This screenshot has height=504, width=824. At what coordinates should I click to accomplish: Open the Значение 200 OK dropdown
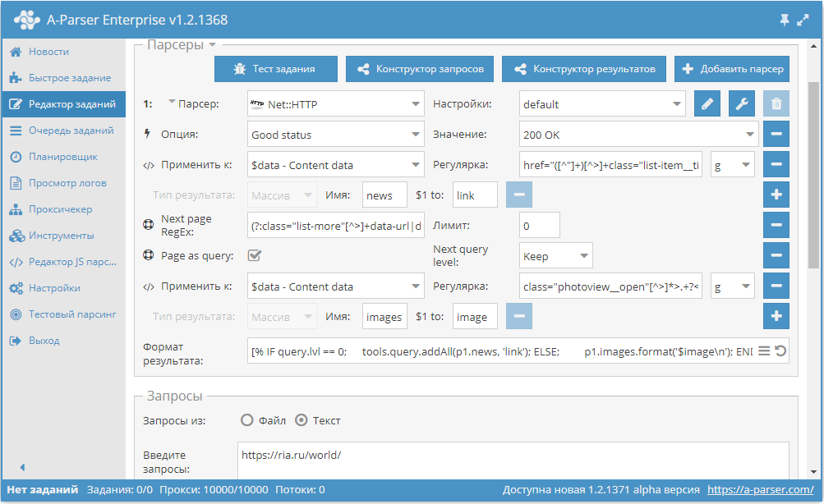638,135
